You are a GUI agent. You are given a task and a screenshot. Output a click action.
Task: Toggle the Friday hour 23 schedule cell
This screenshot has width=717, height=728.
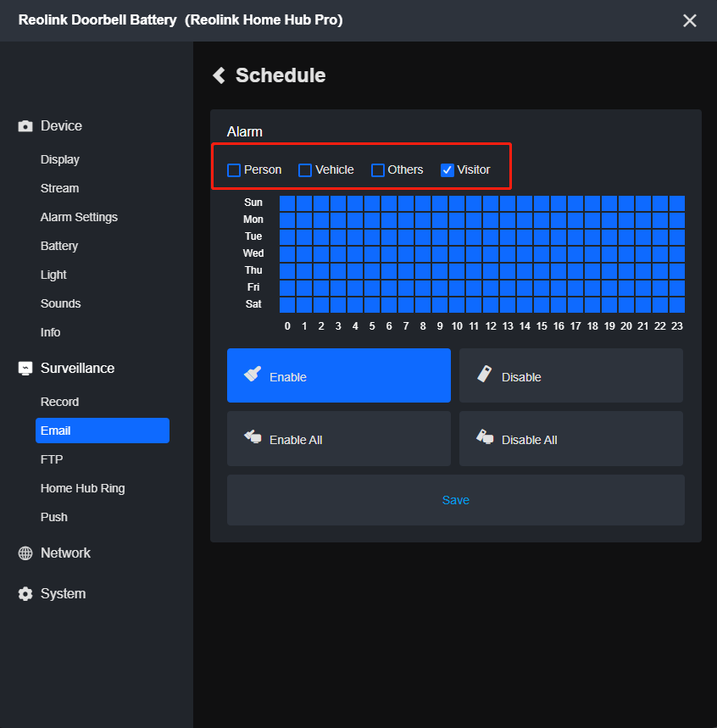tap(677, 288)
